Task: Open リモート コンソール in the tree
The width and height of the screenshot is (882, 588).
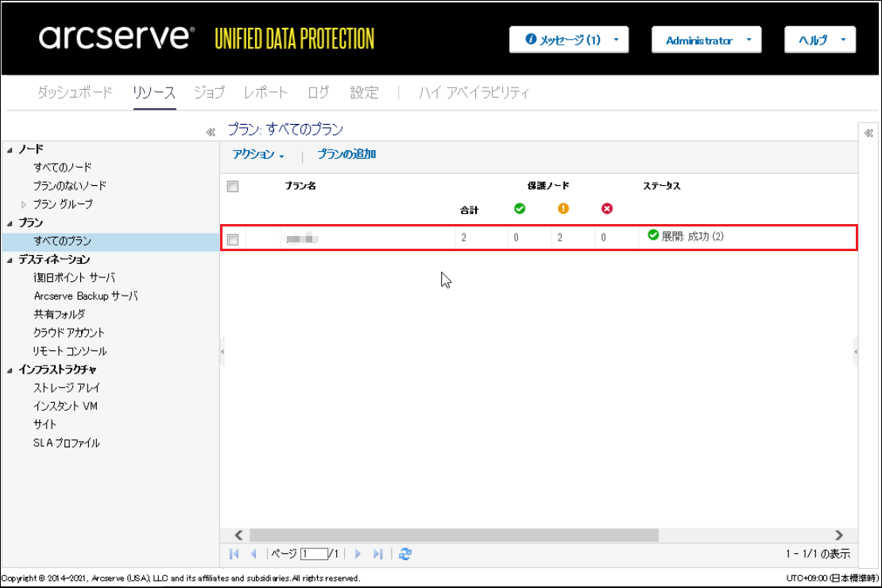Action: [70, 351]
